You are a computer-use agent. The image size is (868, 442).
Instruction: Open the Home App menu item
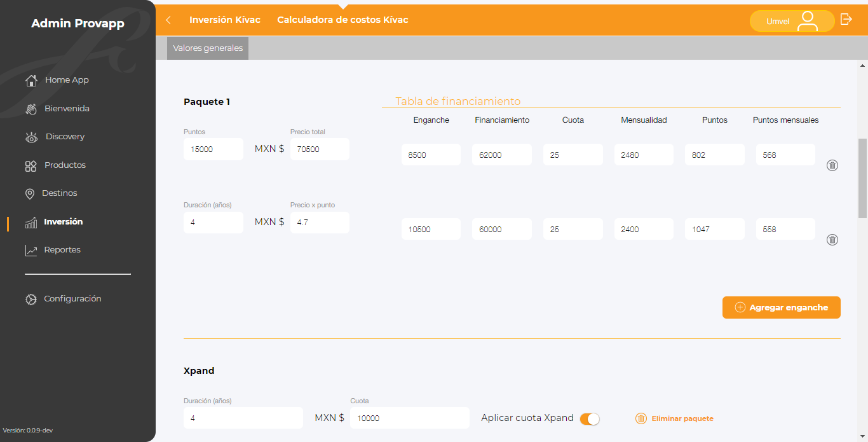tap(67, 80)
